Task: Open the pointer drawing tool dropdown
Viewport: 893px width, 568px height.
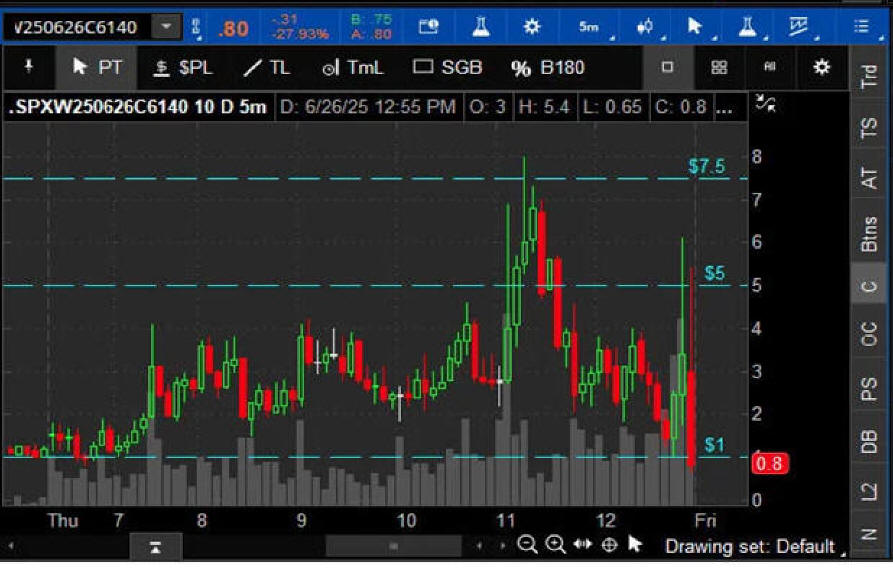Action: 695,26
